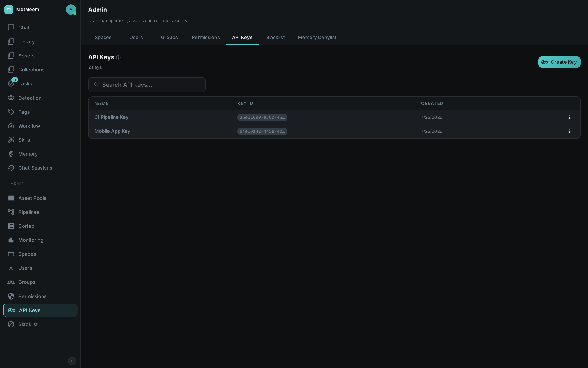
Task: Go to Tags section
Action: click(40, 112)
